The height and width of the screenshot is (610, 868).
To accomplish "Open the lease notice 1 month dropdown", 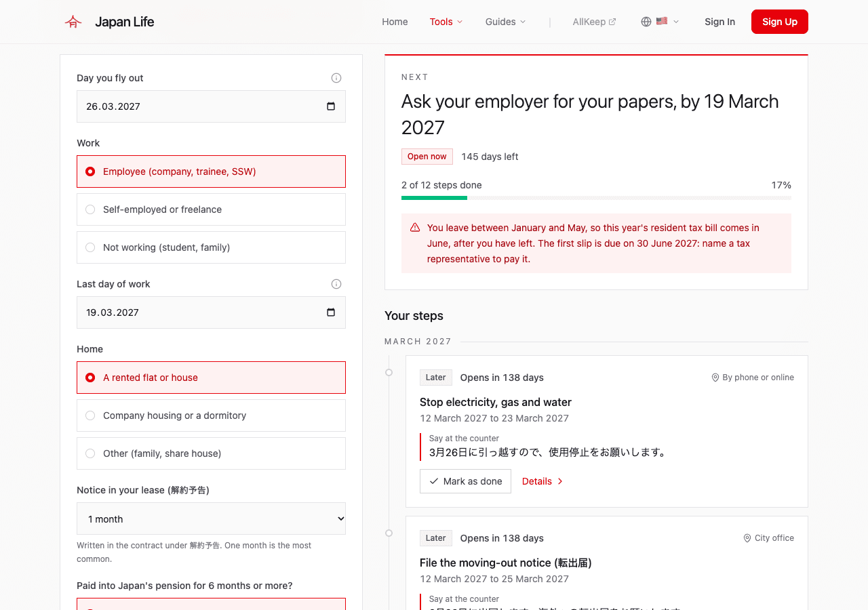I will coord(211,519).
